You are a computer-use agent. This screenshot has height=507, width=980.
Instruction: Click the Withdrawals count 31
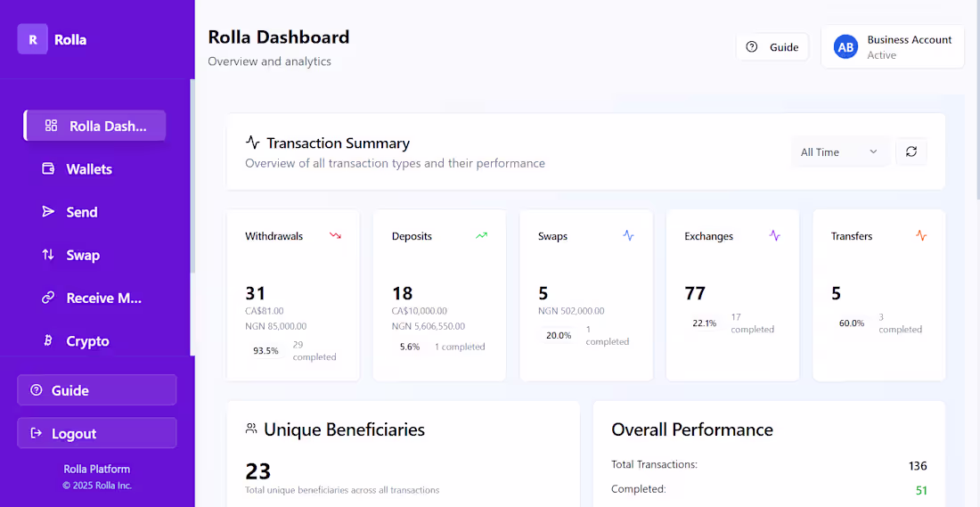point(255,293)
